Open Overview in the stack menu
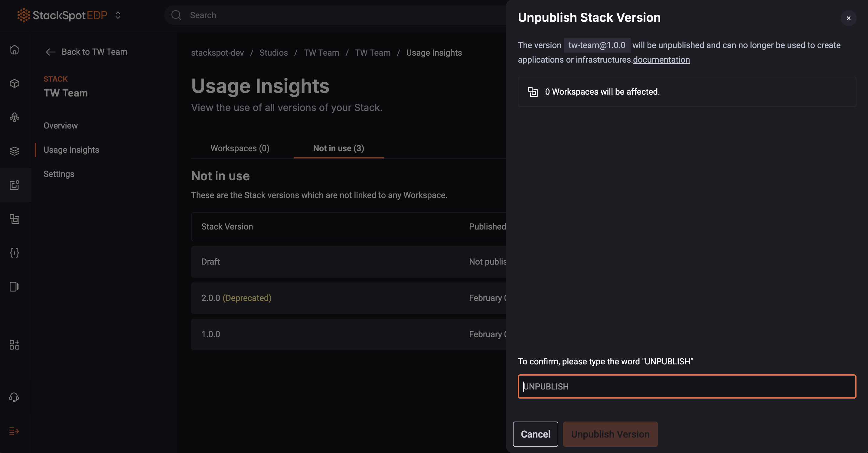 [x=61, y=125]
